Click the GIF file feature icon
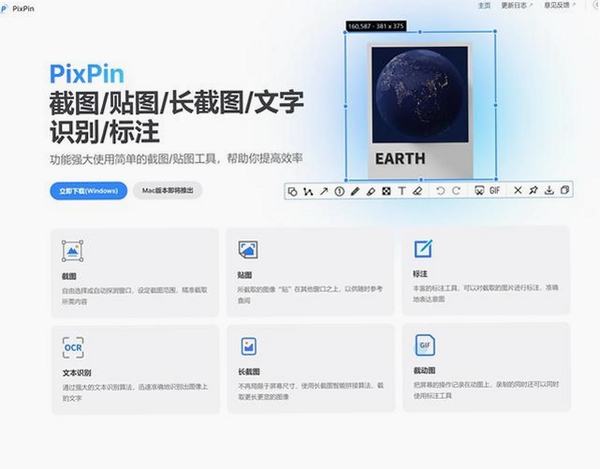 click(x=425, y=345)
